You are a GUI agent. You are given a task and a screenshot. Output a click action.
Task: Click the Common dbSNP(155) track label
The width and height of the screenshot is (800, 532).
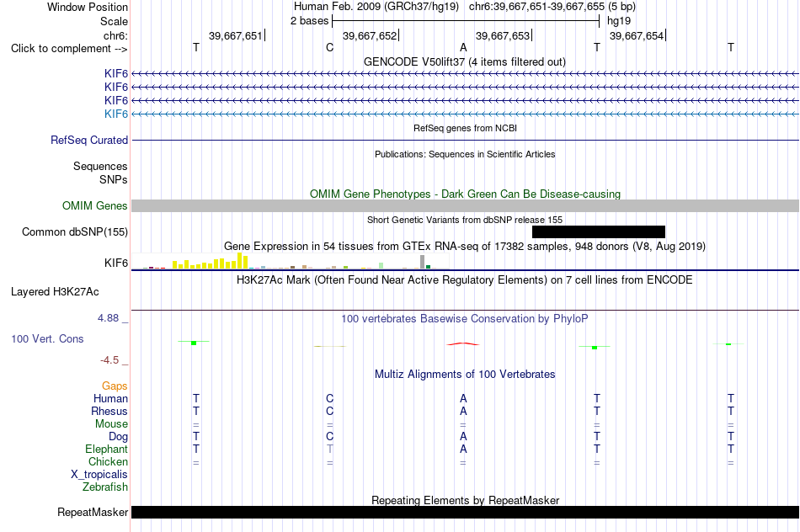(x=74, y=231)
